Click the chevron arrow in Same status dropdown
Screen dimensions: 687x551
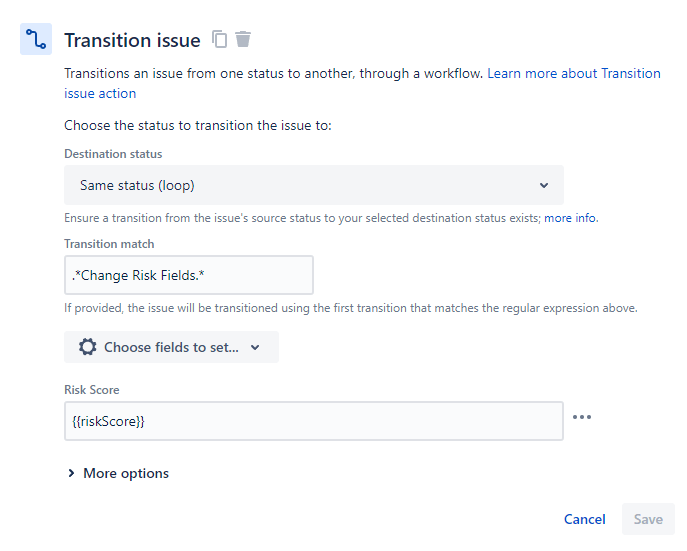point(544,185)
